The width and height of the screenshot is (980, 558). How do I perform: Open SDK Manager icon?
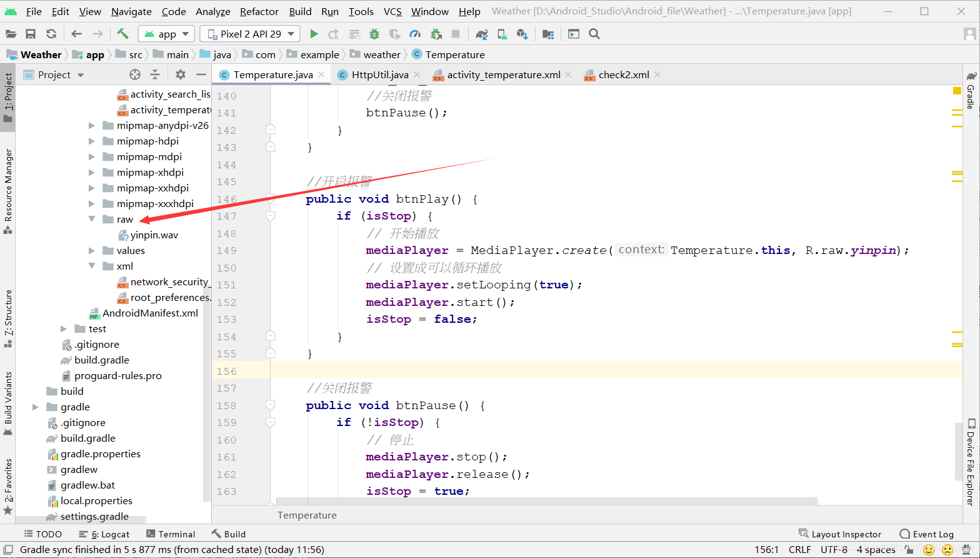[522, 34]
